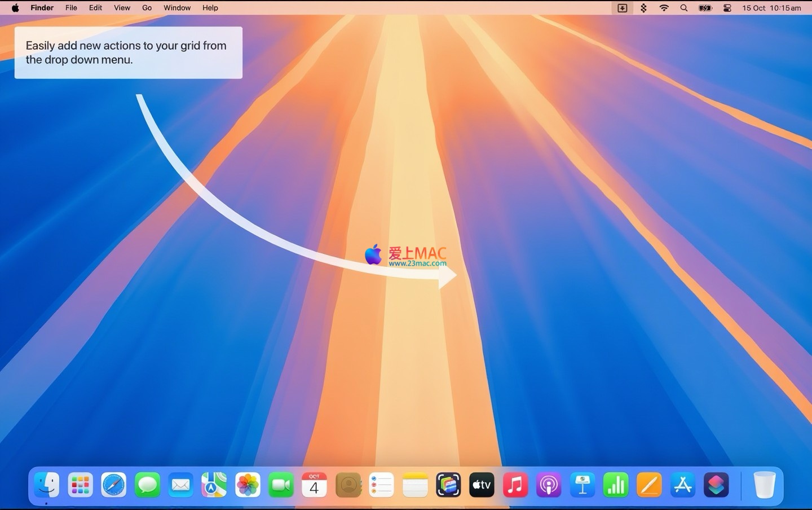Open the Window menu
The image size is (812, 510).
[x=177, y=8]
